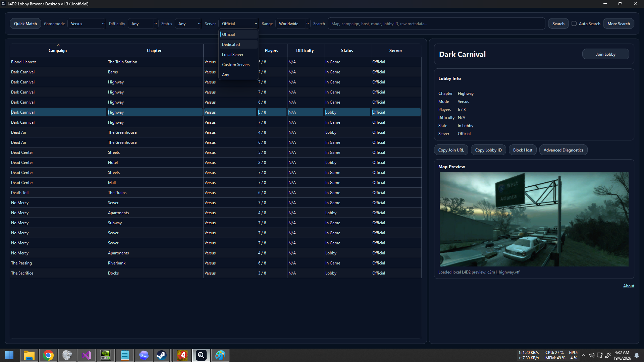The image size is (644, 362).
Task: Open notifications bell in tray
Action: tap(636, 355)
